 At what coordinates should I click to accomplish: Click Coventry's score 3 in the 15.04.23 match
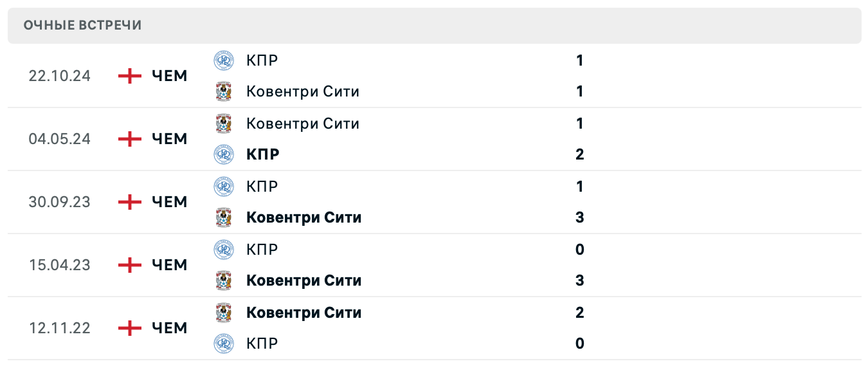click(579, 281)
